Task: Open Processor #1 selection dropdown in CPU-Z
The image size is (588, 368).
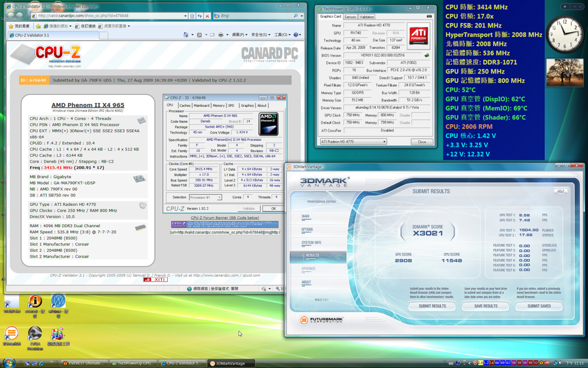Action: [x=205, y=197]
